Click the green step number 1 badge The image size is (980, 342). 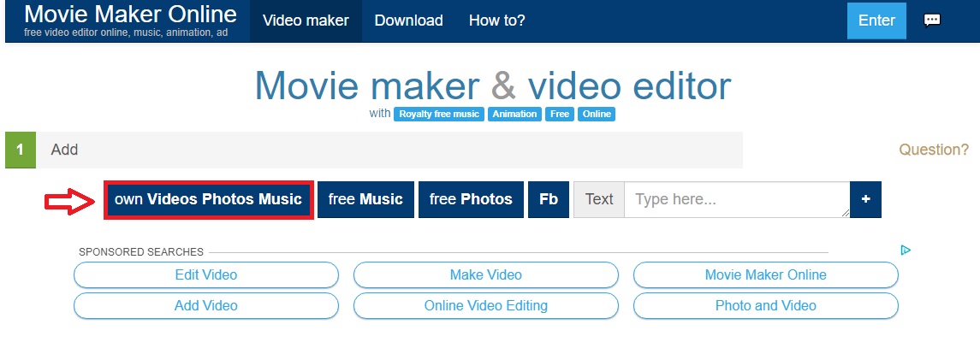[x=21, y=150]
